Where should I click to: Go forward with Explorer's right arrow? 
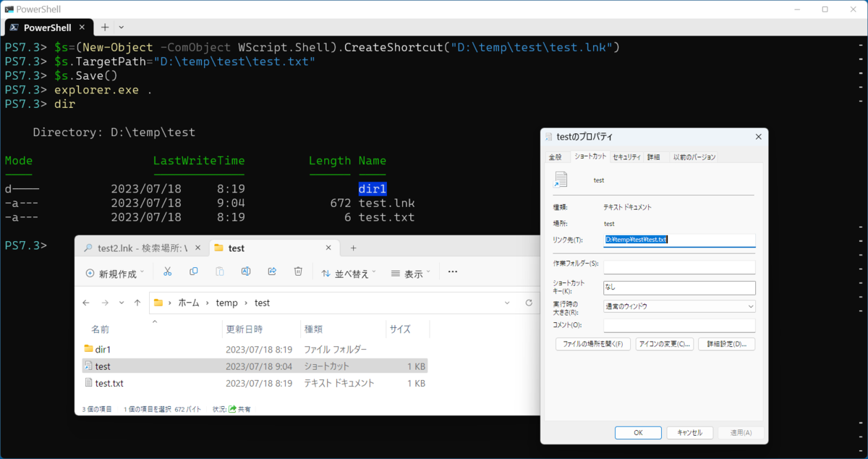tap(104, 303)
